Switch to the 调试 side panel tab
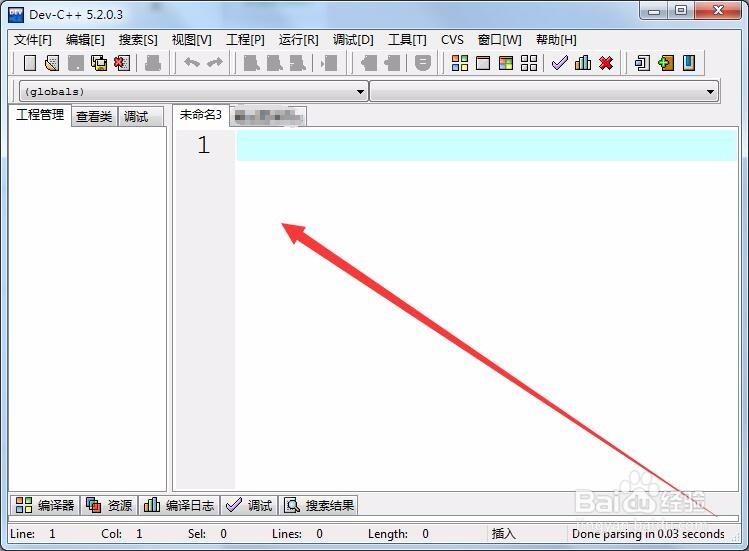This screenshot has width=749, height=551. 140,116
